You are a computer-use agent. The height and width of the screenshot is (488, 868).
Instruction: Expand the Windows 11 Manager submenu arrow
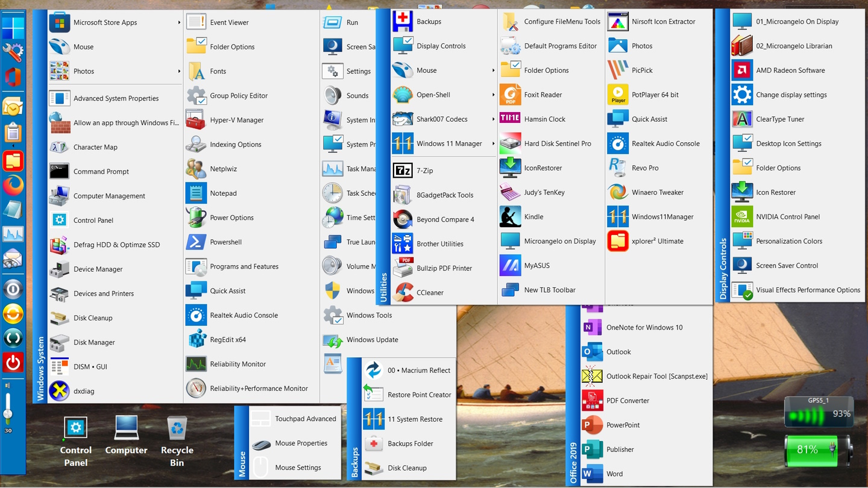pos(493,144)
